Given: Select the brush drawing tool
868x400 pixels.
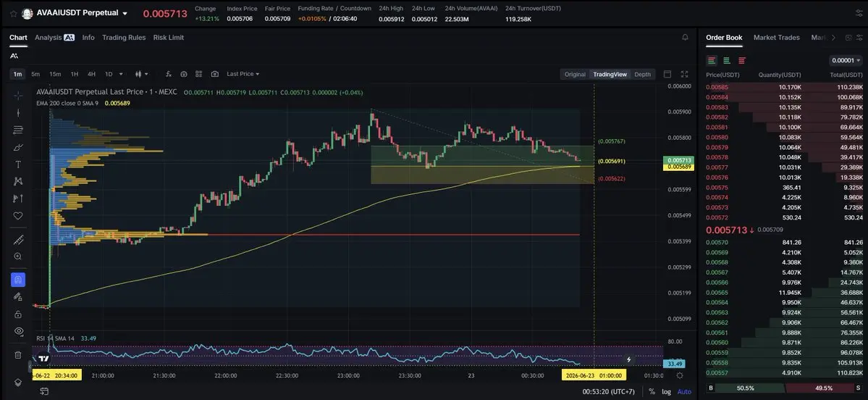Looking at the screenshot, I should [x=17, y=147].
